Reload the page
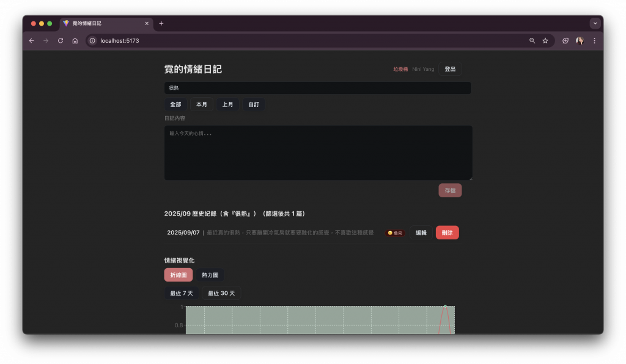The image size is (626, 364). 61,41
